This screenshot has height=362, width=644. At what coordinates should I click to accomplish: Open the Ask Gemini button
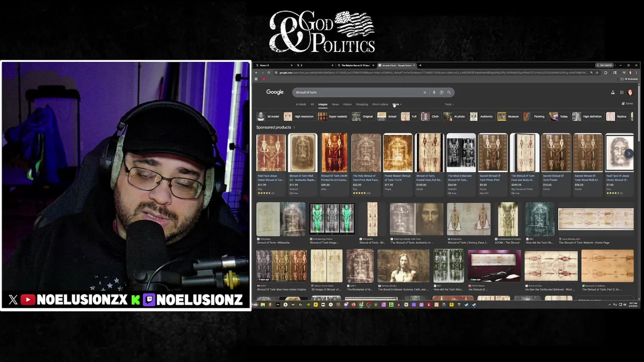pos(604,65)
